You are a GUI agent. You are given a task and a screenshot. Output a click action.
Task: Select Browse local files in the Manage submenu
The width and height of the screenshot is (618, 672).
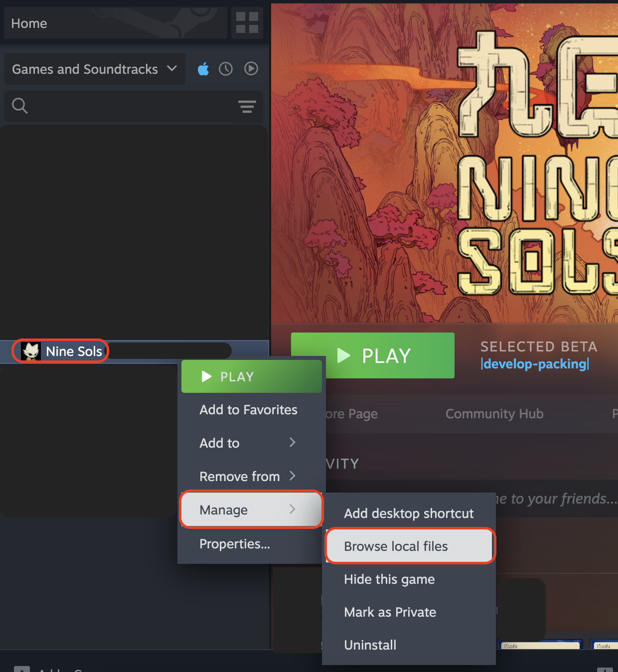click(395, 546)
